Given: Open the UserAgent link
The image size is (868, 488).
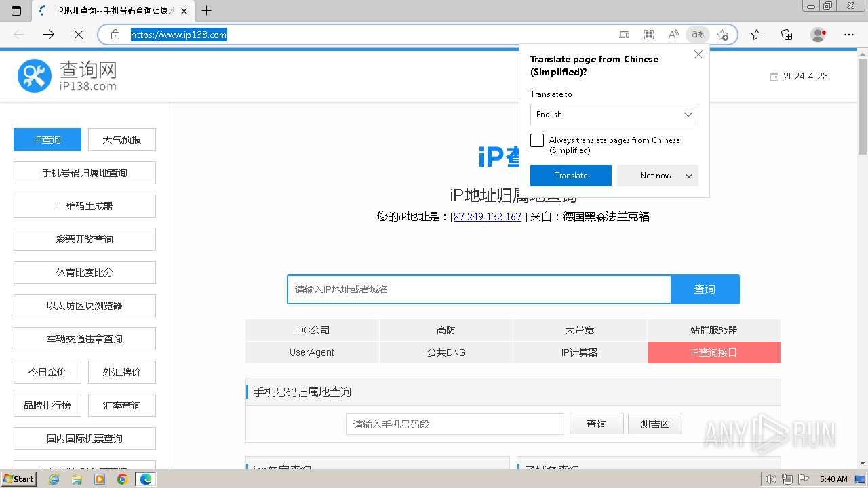Looking at the screenshot, I should pyautogui.click(x=312, y=352).
